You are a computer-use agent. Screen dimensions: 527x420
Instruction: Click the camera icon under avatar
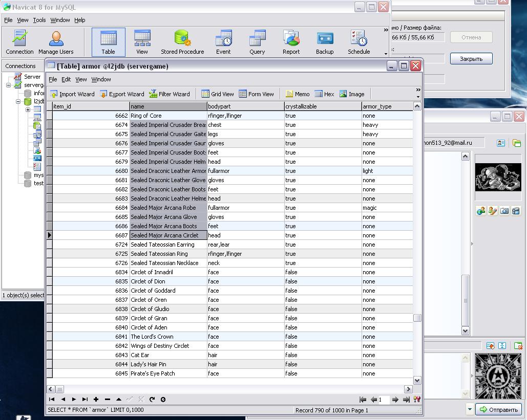pyautogui.click(x=504, y=211)
